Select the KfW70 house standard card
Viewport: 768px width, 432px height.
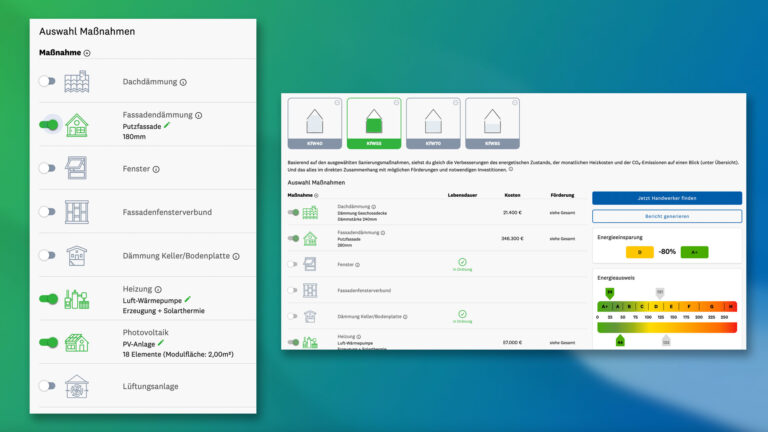pyautogui.click(x=433, y=123)
